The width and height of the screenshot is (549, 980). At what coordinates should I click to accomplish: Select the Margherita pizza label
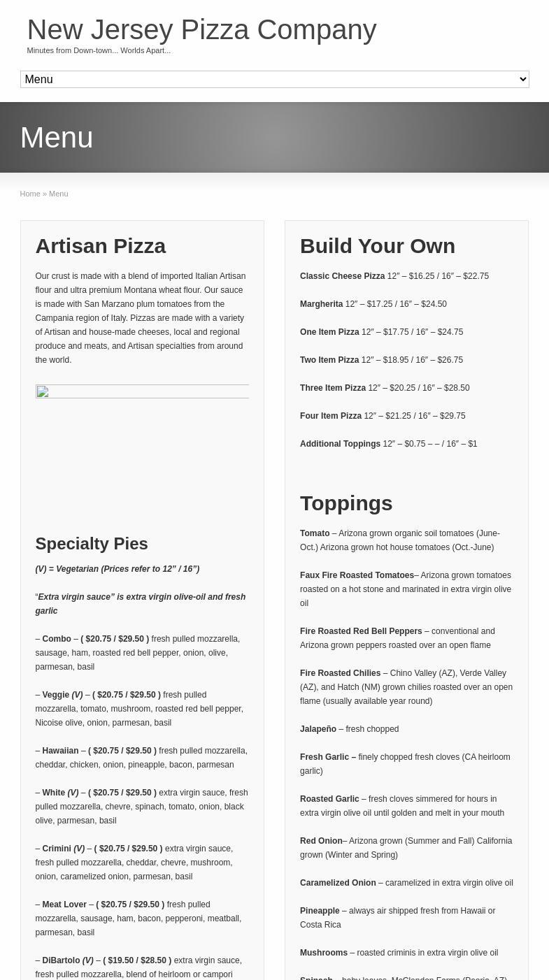pos(321,304)
